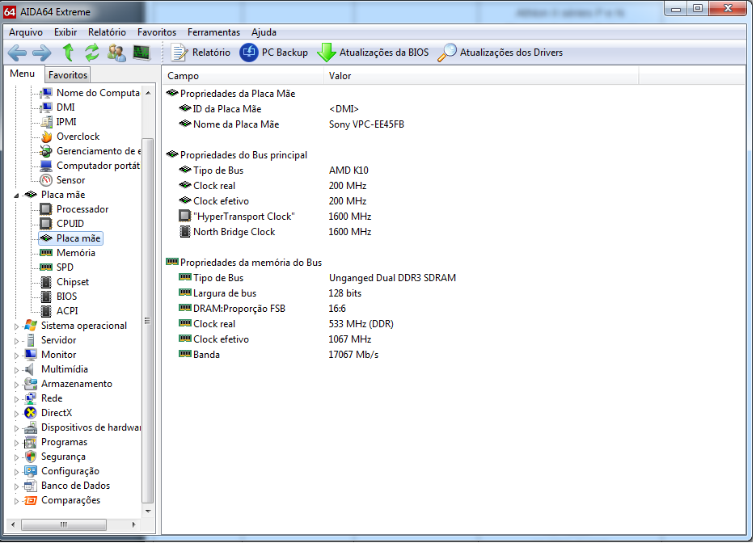Viewport: 756px width, 543px height.
Task: Sort by the Campo column header
Action: tap(243, 76)
